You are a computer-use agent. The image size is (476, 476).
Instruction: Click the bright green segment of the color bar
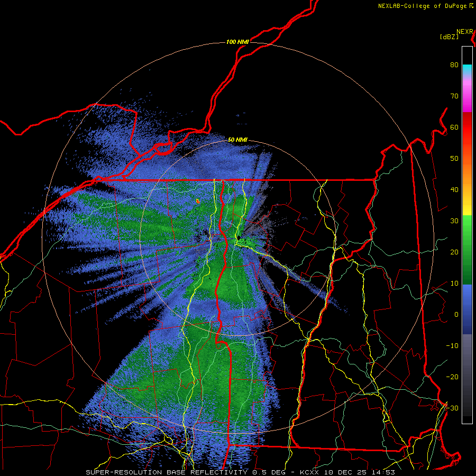tap(467, 227)
